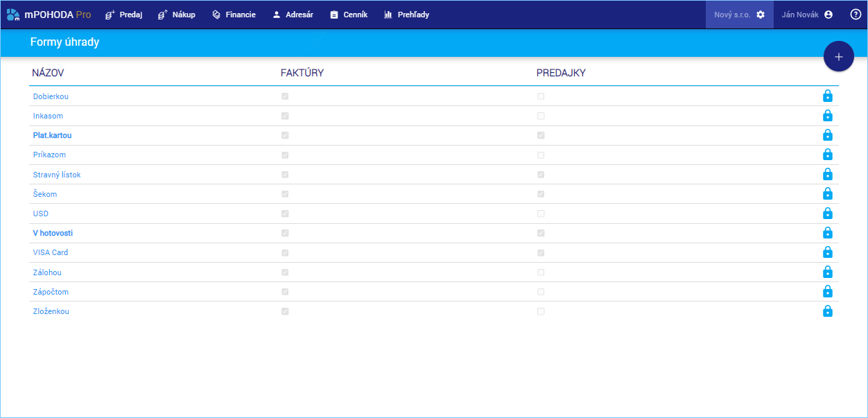The height and width of the screenshot is (418, 868).
Task: Click the lock icon in Dobierkou row
Action: point(827,96)
